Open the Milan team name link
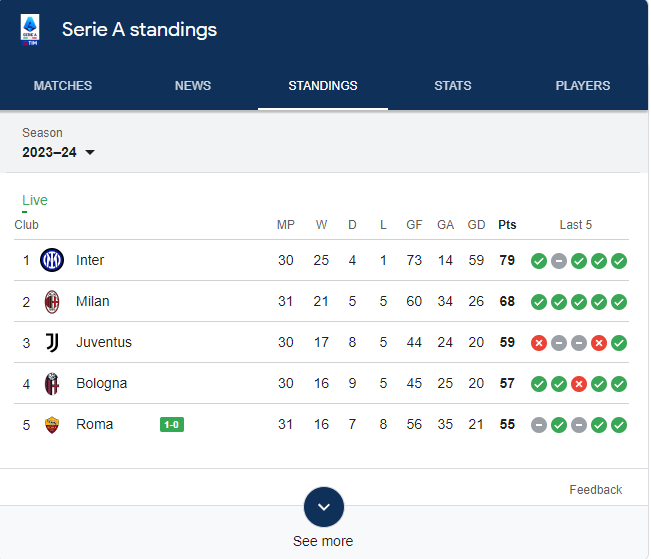Viewport: 651px width, 559px height. pyautogui.click(x=93, y=301)
